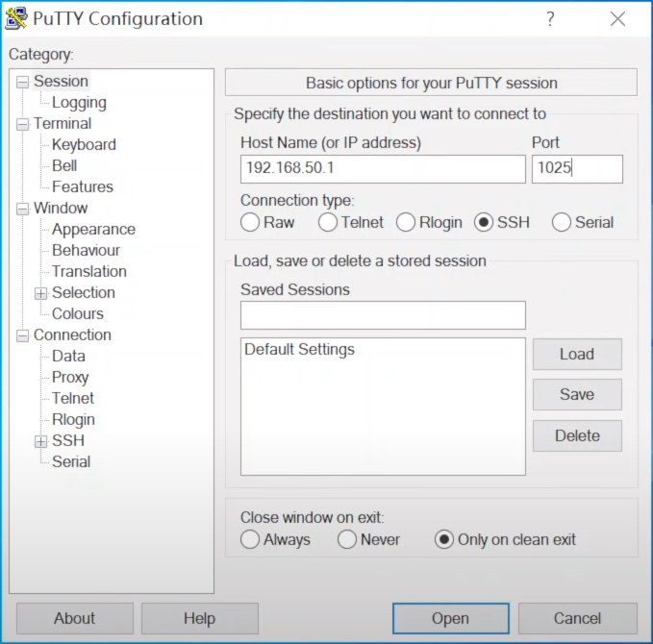Click the title bar help question mark
The height and width of the screenshot is (644, 653).
(550, 19)
